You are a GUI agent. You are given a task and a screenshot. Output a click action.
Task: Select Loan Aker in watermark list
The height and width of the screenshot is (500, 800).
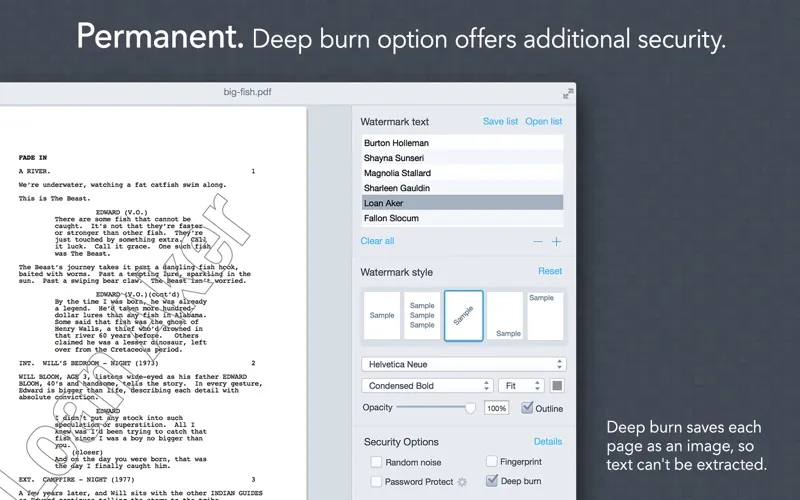pyautogui.click(x=462, y=203)
